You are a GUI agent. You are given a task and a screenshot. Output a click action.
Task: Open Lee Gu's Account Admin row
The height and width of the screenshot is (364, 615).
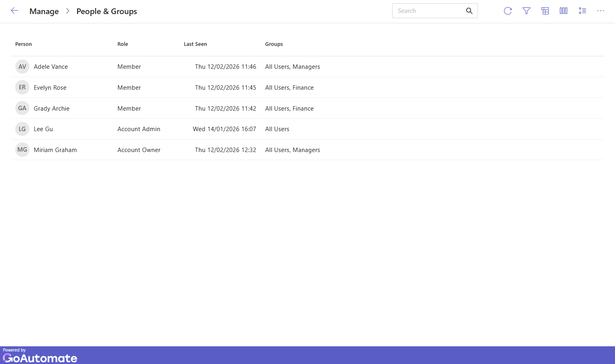click(x=139, y=129)
